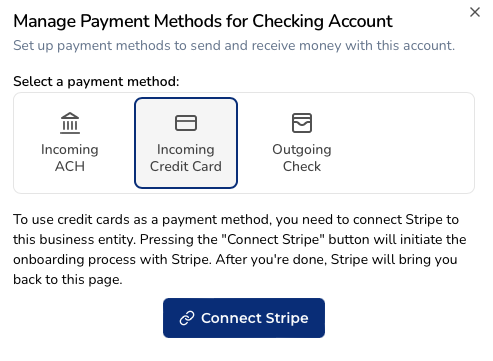The width and height of the screenshot is (493, 361).
Task: Click the Outgoing Check envelope icon
Action: pos(302,123)
